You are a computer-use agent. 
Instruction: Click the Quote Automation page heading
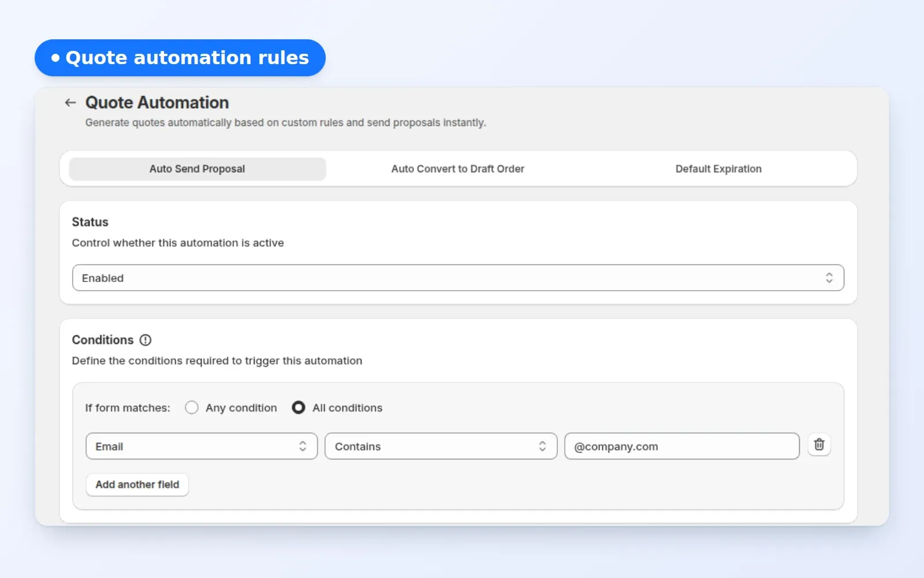point(157,102)
